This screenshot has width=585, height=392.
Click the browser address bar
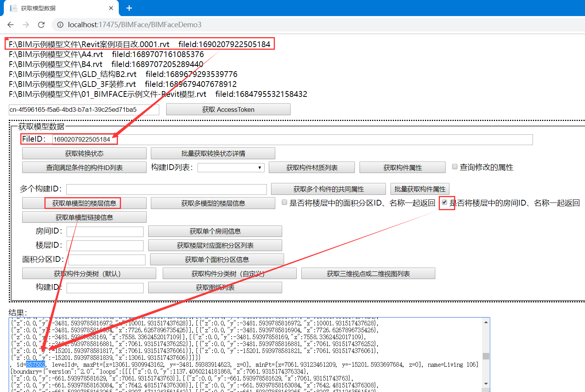(230, 24)
